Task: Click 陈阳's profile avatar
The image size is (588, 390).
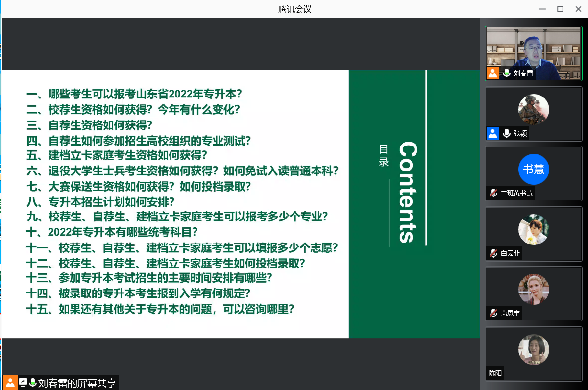Action: point(534,349)
